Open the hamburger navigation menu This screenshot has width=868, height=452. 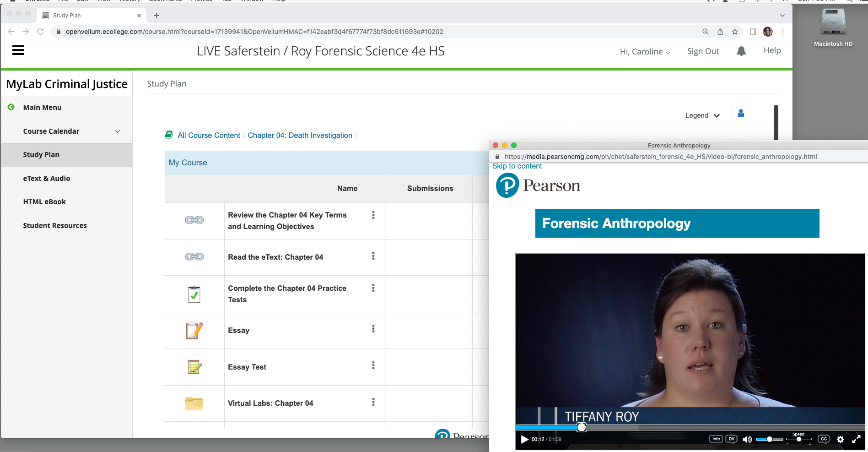click(x=18, y=50)
